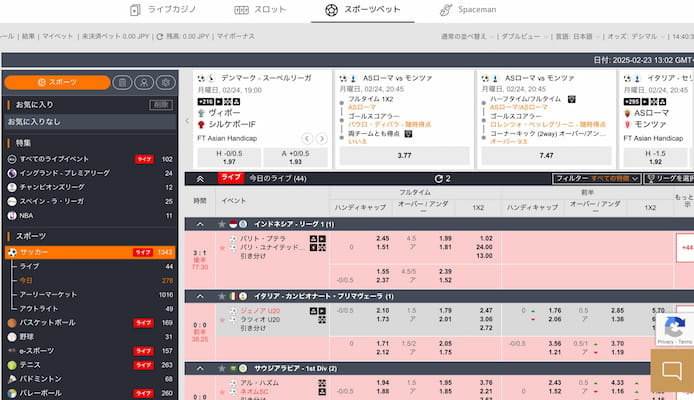
Task: Collapse the インドネシア - リーグ 1 section
Action: [x=200, y=224]
